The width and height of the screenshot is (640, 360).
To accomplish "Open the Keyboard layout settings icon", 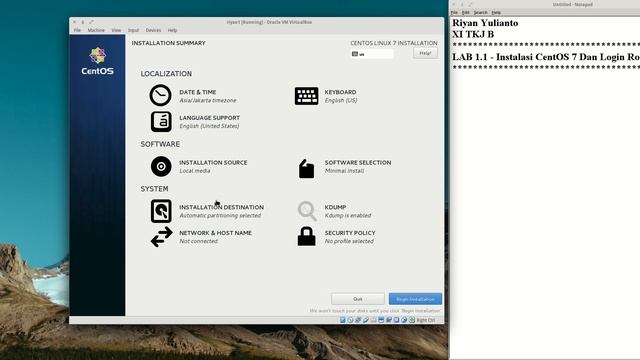I will 307,96.
